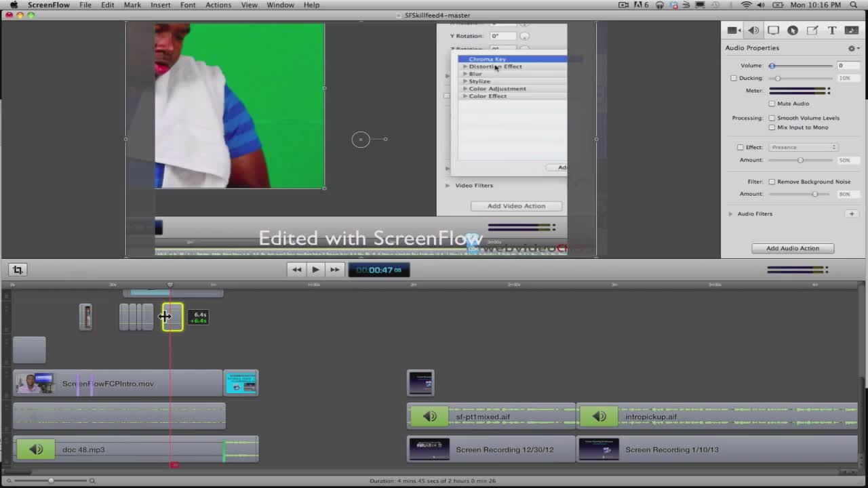Expand Distortion Effect in preview list

click(465, 66)
